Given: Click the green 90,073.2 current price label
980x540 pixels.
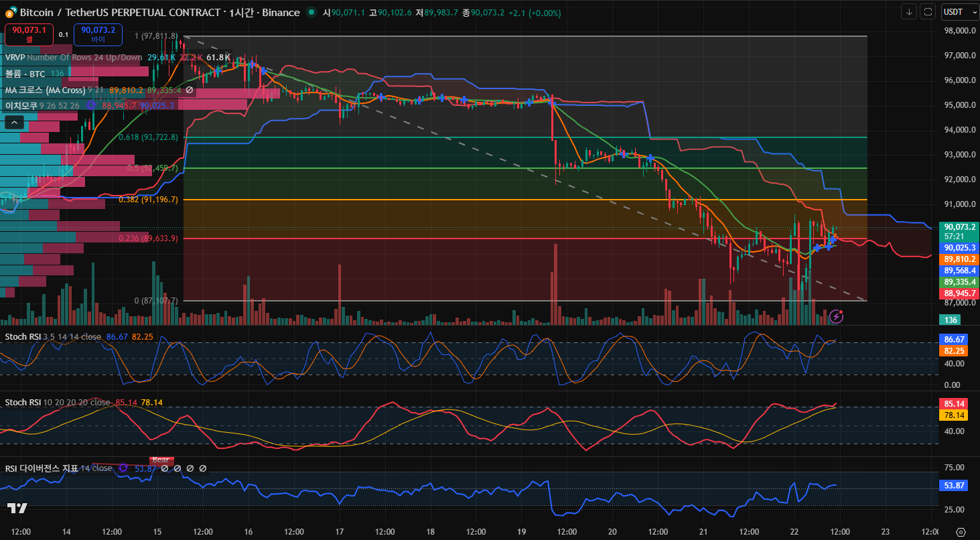Looking at the screenshot, I should coord(959,227).
